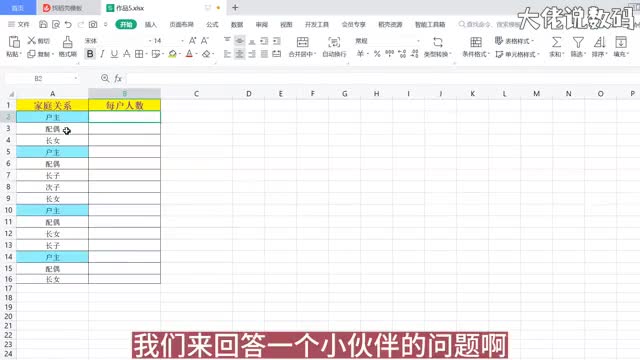Click the zoom magnifier beside fx
Viewport: 640px width, 360px height.
coord(105,78)
